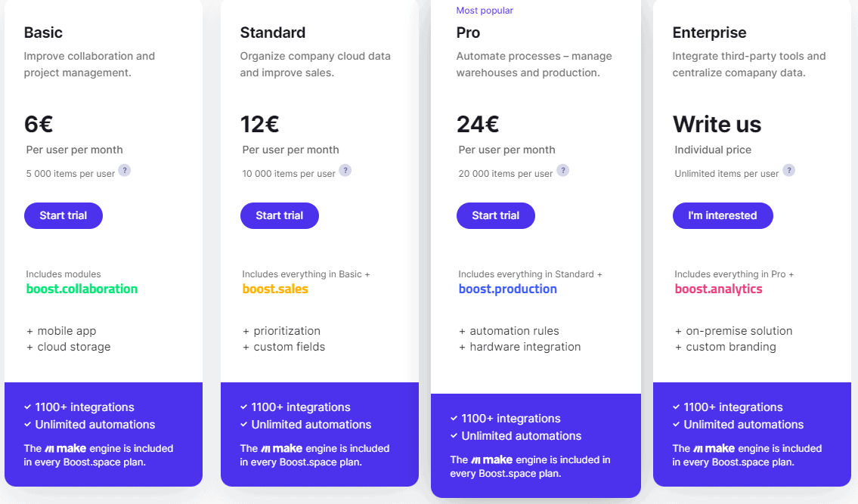Click the help icon beside Unlimited items
The width and height of the screenshot is (858, 504).
(788, 170)
